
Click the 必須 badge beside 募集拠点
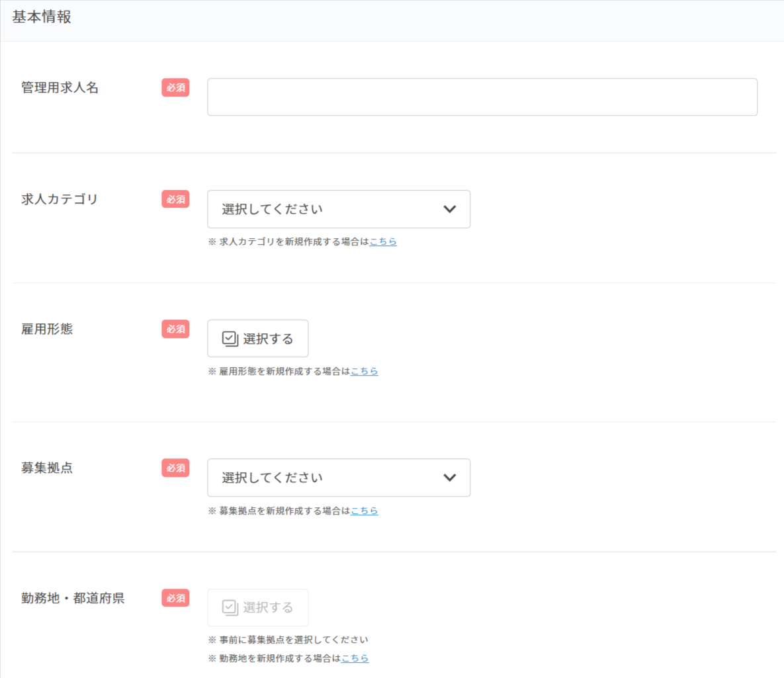(x=175, y=468)
